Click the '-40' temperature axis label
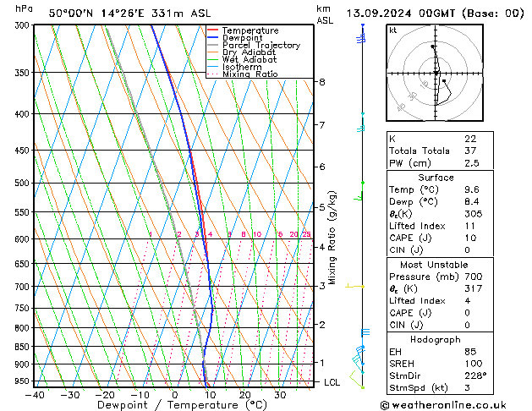Image resolution: width=532 pixels, height=411 pixels. point(35,395)
